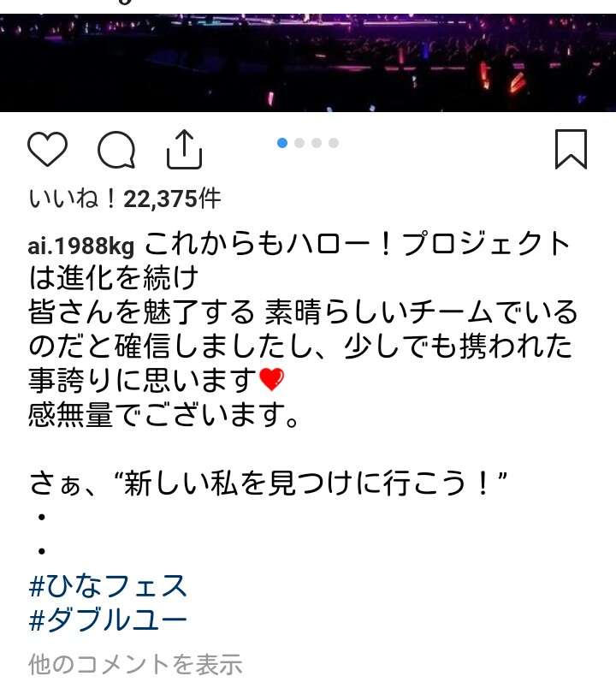
Task: View the 22,375 likes list
Action: (125, 199)
